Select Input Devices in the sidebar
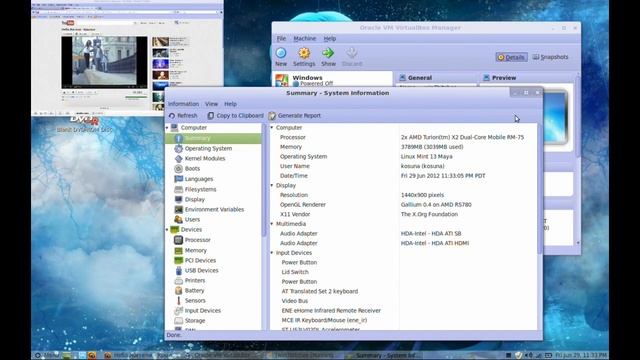 pyautogui.click(x=202, y=311)
